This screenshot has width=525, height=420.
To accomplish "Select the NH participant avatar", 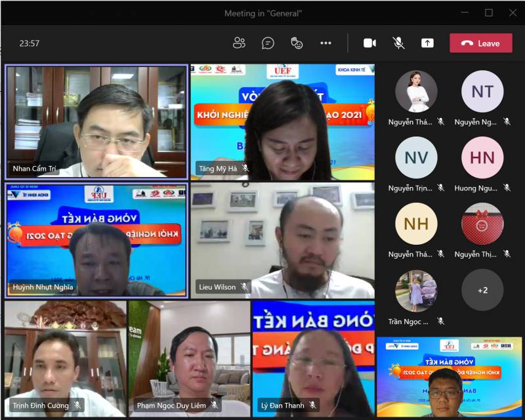I will (416, 224).
